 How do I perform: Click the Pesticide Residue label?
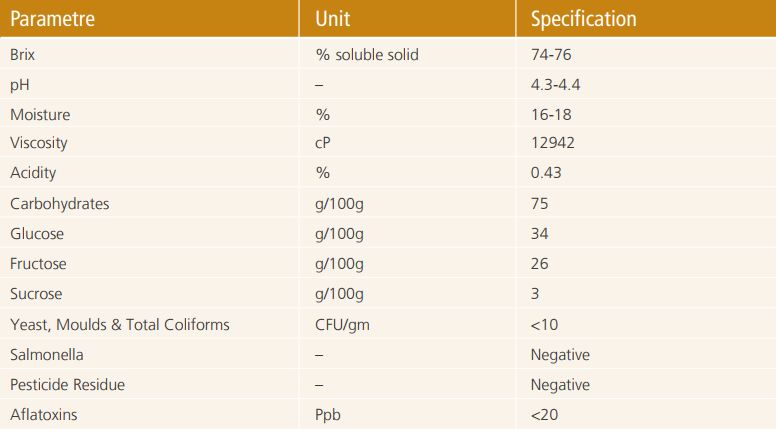point(67,385)
